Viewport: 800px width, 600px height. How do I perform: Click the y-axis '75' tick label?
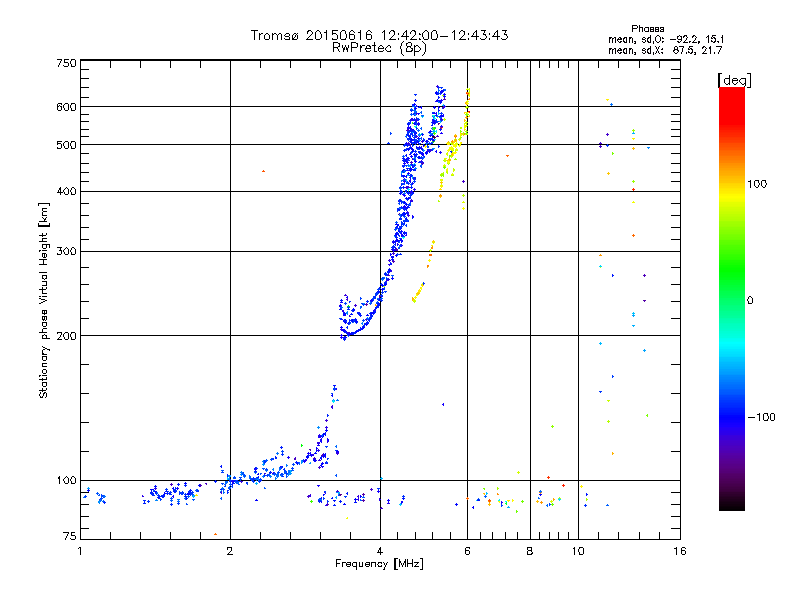[x=70, y=536]
